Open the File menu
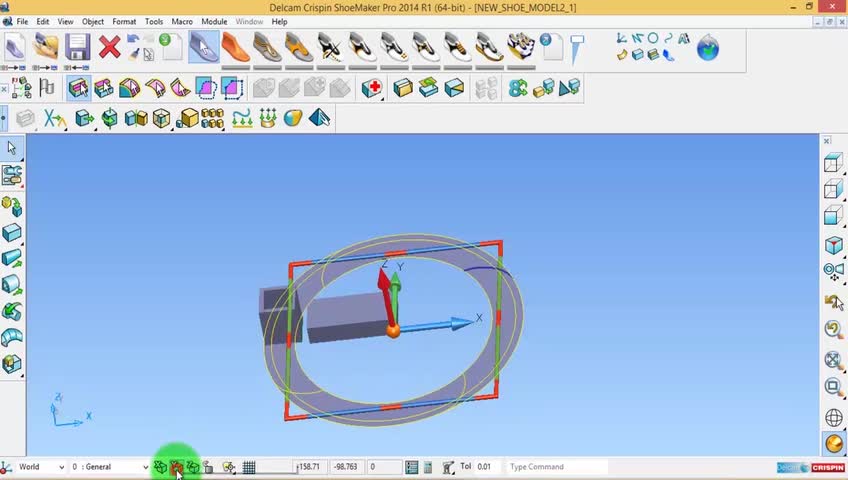Viewport: 848px width, 480px height. point(22,22)
